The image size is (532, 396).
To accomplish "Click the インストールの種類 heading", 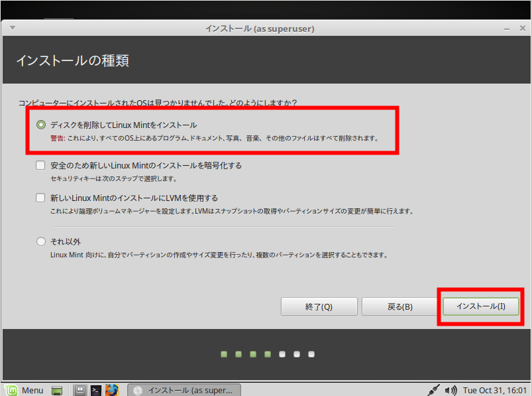I will point(73,60).
